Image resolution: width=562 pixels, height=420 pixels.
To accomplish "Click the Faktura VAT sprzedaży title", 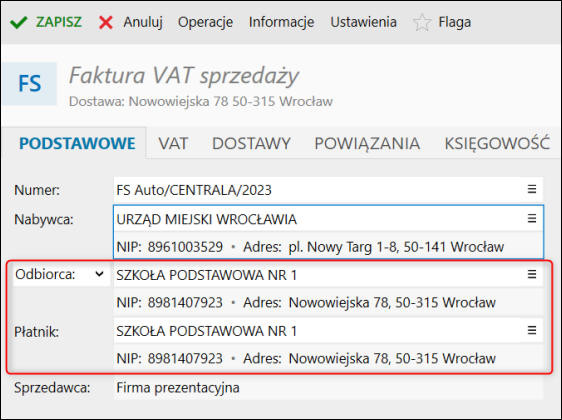I will pyautogui.click(x=184, y=76).
